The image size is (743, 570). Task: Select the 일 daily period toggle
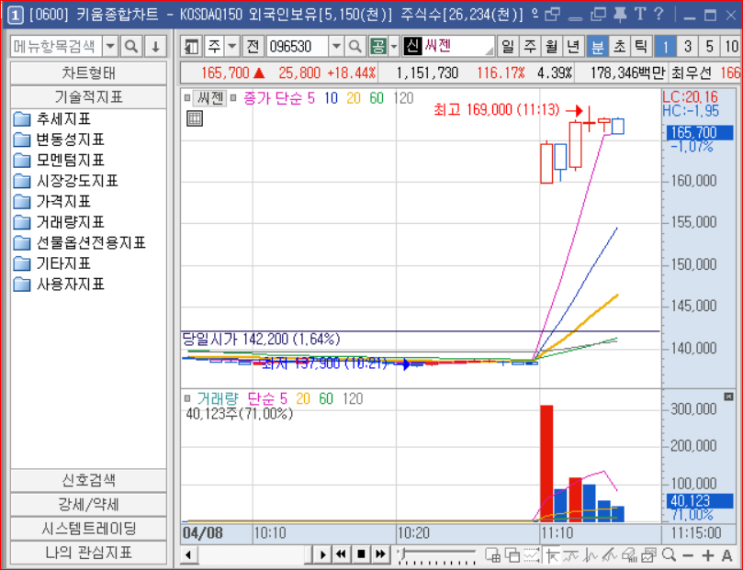tap(507, 46)
